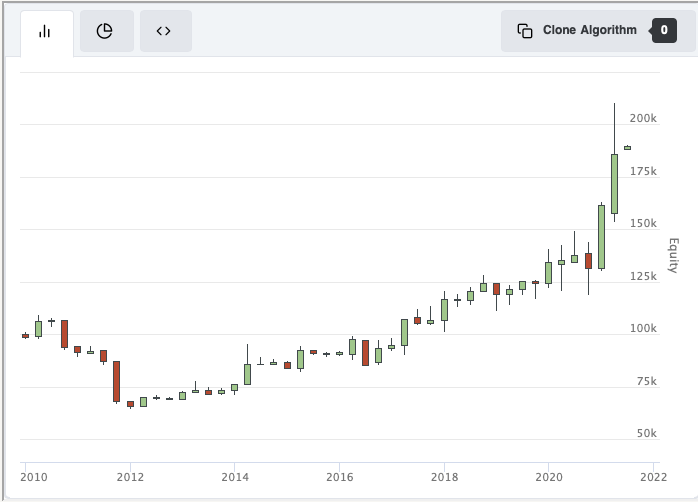Click the clone count badge showing 0
The image size is (698, 502).
pos(664,30)
